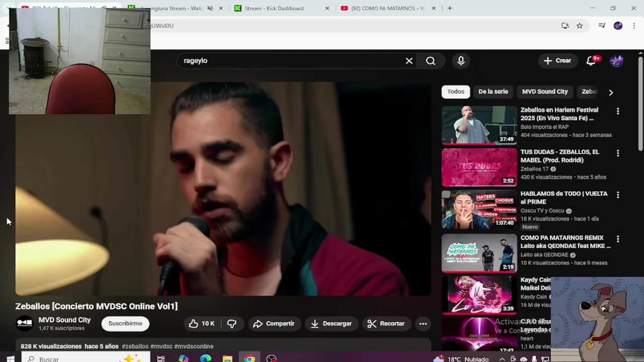Select the De la serie chip
The height and width of the screenshot is (362, 644).
tap(493, 92)
